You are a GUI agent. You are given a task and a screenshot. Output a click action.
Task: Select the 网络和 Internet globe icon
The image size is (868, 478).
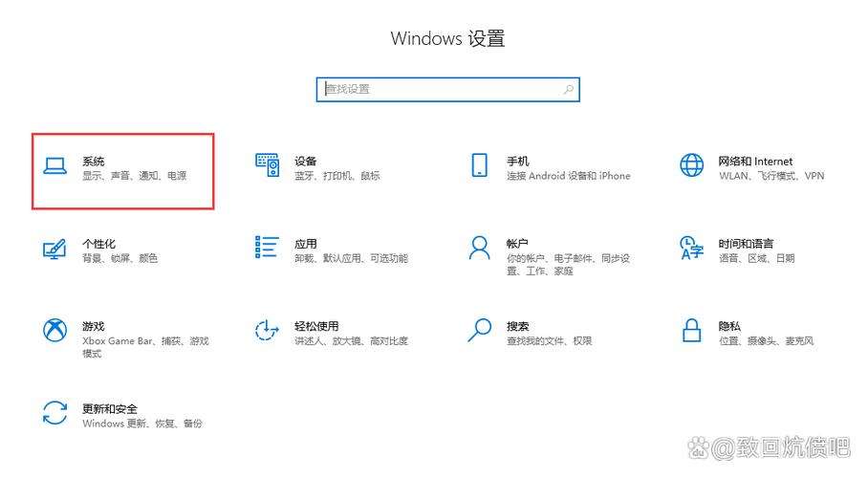691,165
